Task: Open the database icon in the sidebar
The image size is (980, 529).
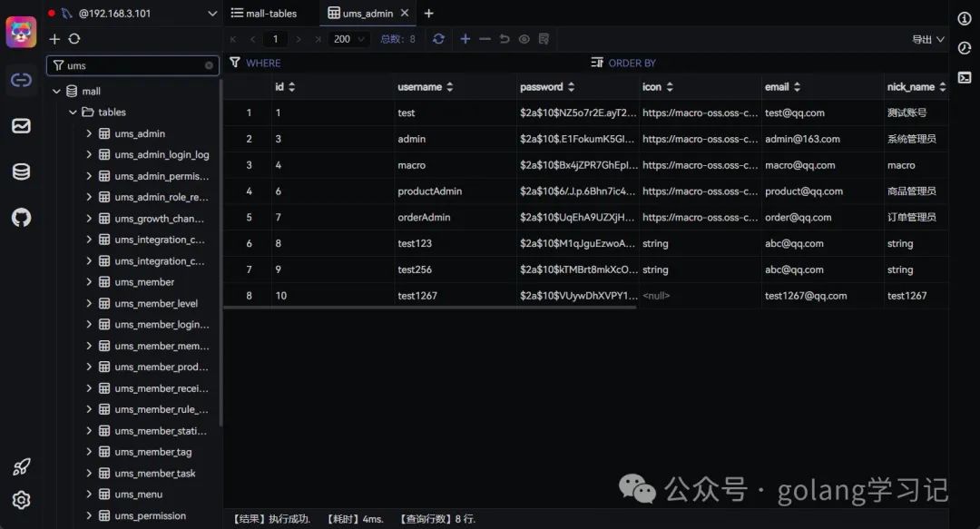Action: tap(21, 171)
